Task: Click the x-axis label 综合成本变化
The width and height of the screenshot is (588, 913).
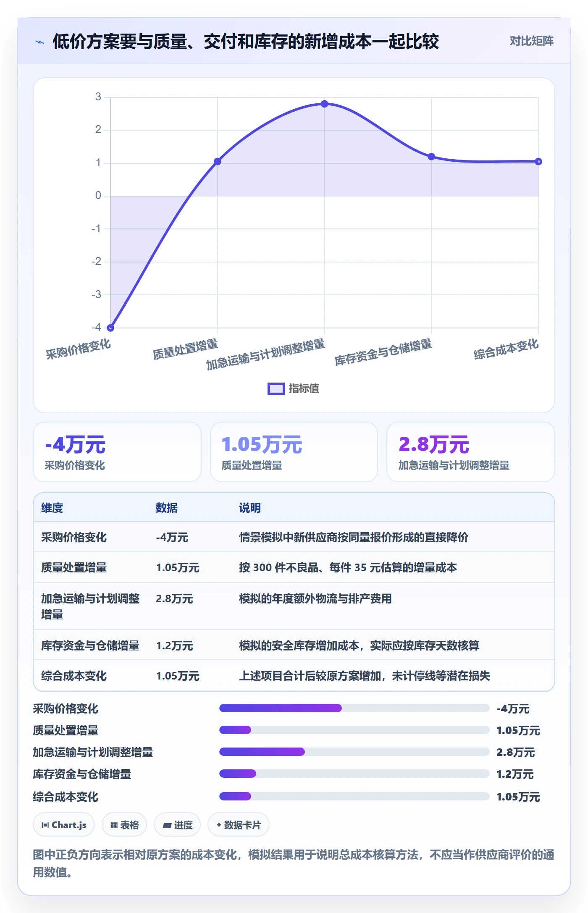Action: [x=506, y=349]
